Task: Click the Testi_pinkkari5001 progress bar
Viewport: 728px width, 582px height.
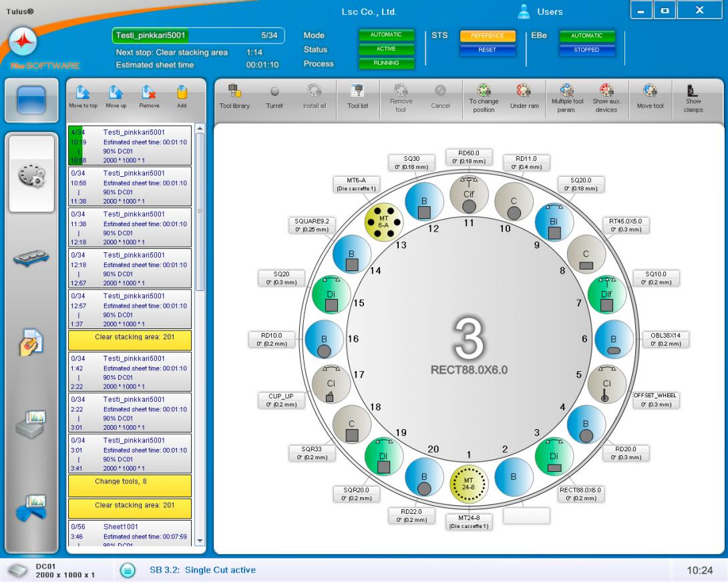Action: pos(195,36)
